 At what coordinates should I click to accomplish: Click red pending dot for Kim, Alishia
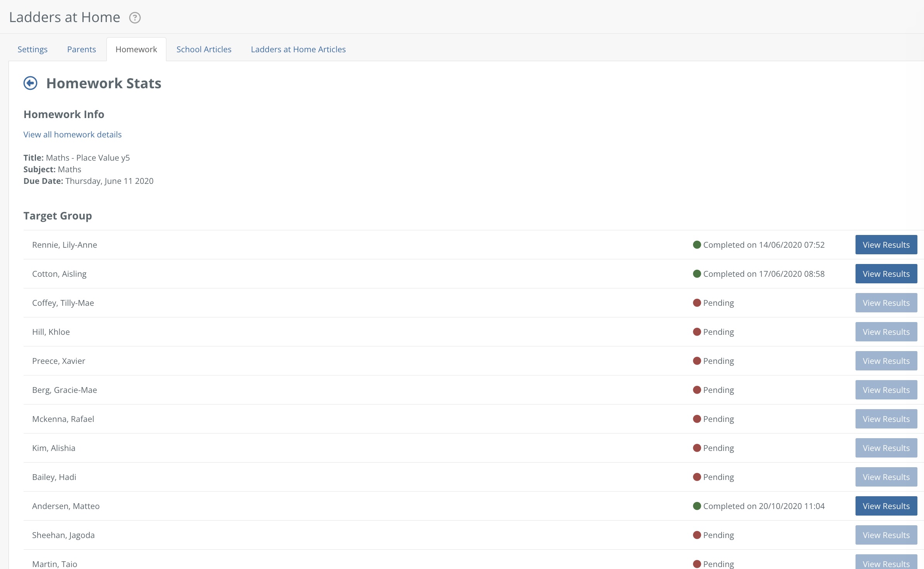[x=697, y=448]
